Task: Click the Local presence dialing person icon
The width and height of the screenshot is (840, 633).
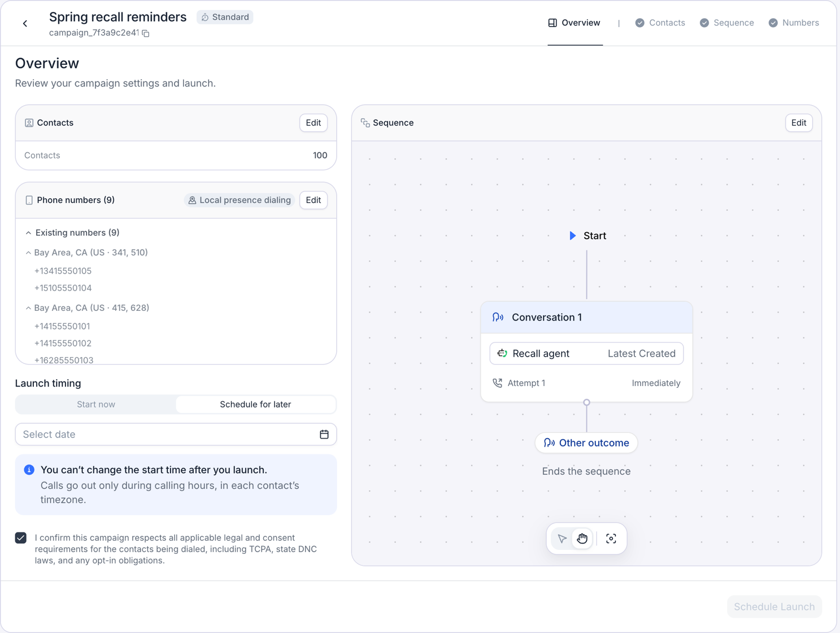Action: [192, 200]
